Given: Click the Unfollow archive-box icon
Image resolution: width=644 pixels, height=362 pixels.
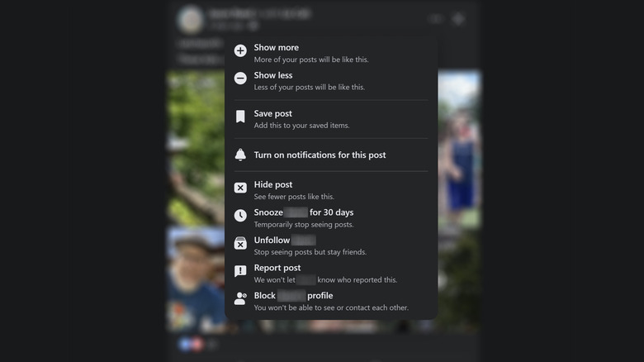Looking at the screenshot, I should pos(240,243).
